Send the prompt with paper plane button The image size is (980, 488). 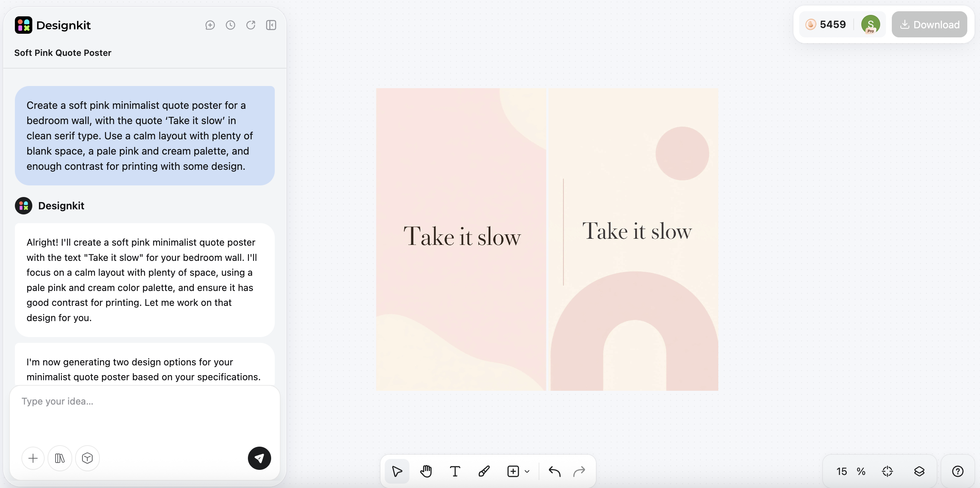click(x=260, y=458)
